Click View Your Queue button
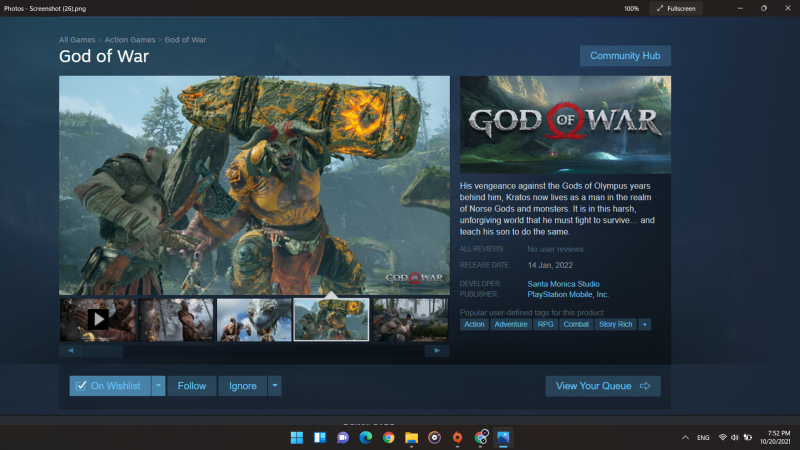 603,386
